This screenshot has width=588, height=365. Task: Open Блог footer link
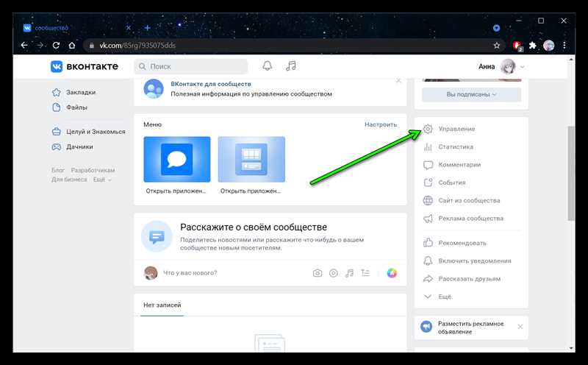point(58,171)
